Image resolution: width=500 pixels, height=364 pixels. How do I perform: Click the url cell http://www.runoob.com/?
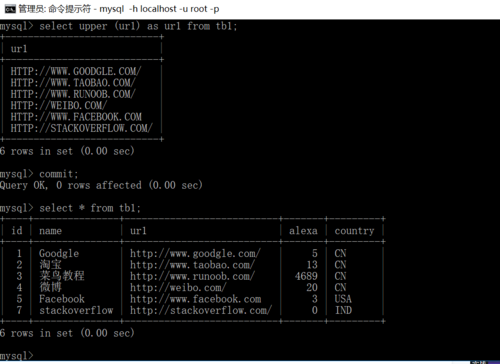(x=192, y=276)
